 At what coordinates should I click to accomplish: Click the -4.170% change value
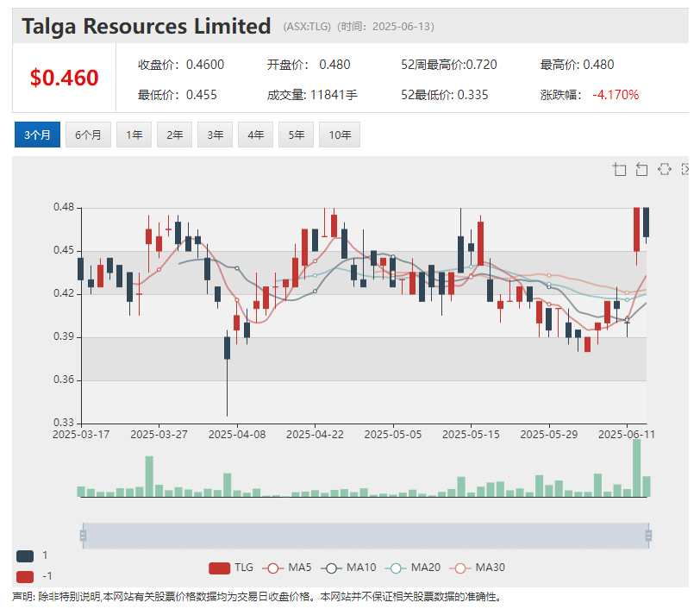616,95
